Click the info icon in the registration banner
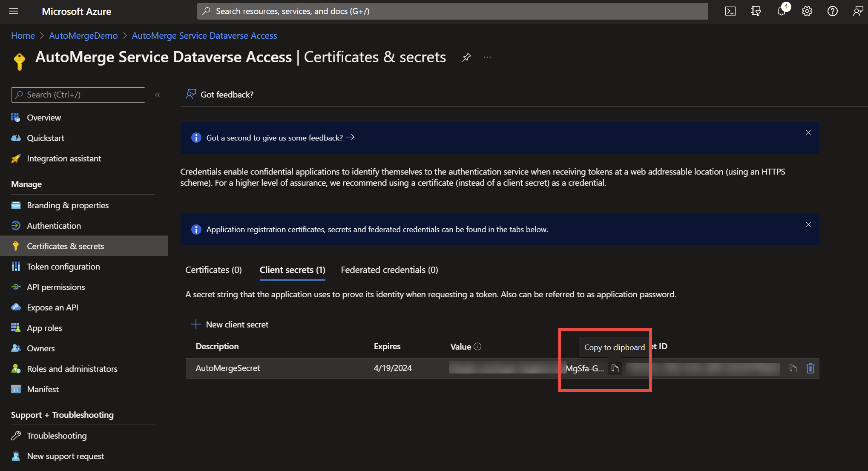The image size is (868, 471). pyautogui.click(x=196, y=230)
